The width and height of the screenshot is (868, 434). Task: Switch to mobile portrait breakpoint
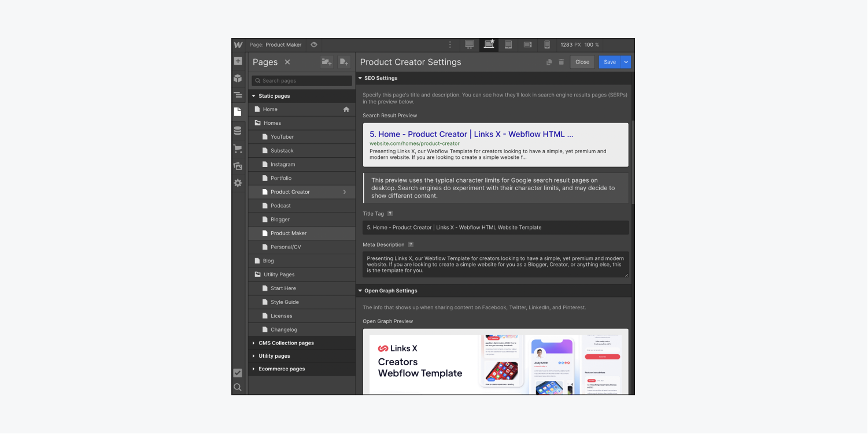(547, 45)
